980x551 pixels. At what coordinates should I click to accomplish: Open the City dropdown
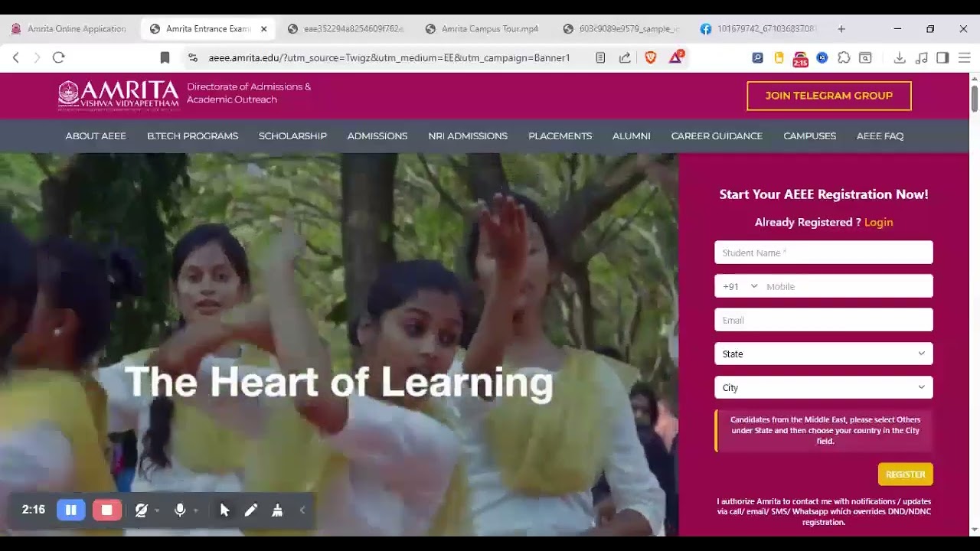(824, 387)
